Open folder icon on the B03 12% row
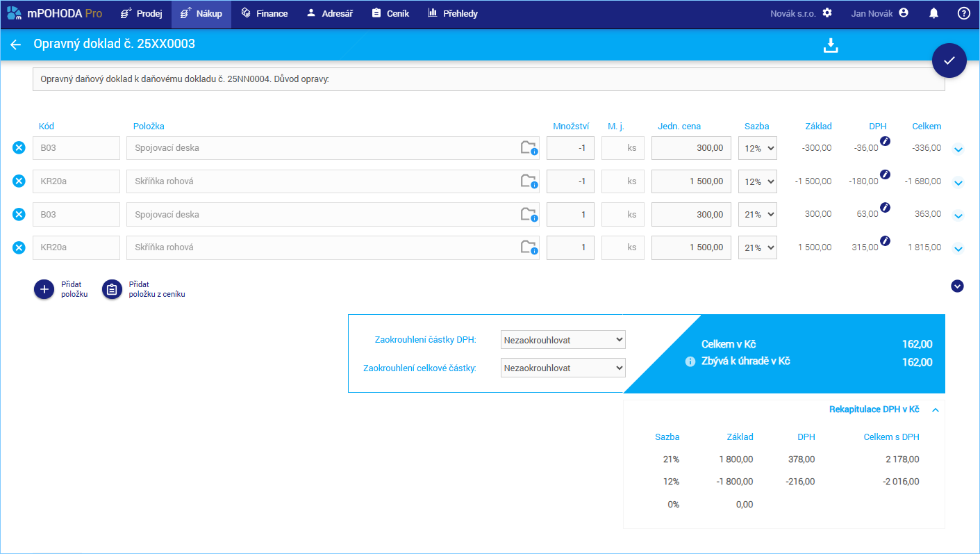Image resolution: width=980 pixels, height=554 pixels. (x=529, y=147)
